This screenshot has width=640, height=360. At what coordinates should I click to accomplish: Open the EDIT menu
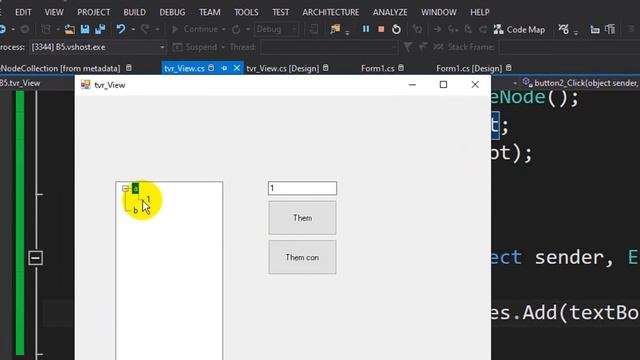tap(23, 12)
